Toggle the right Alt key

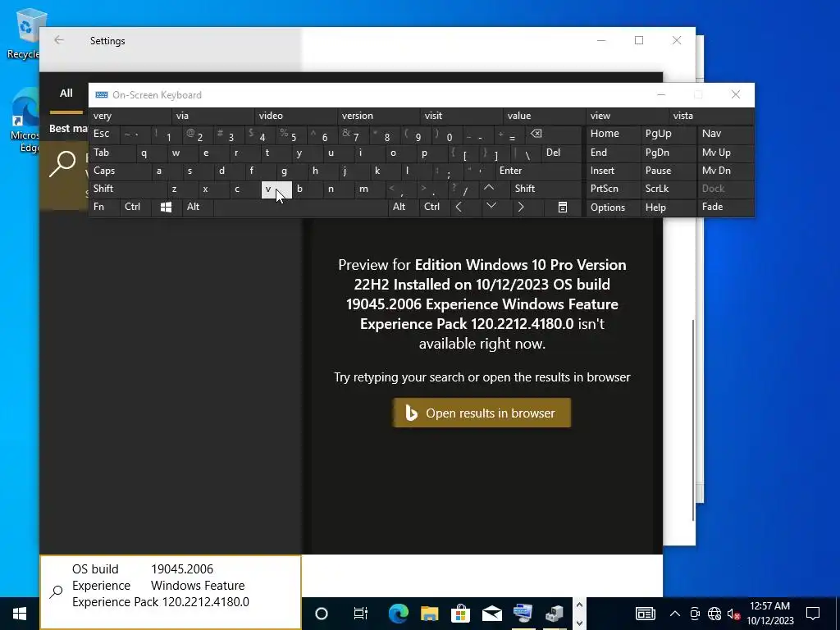click(x=404, y=207)
